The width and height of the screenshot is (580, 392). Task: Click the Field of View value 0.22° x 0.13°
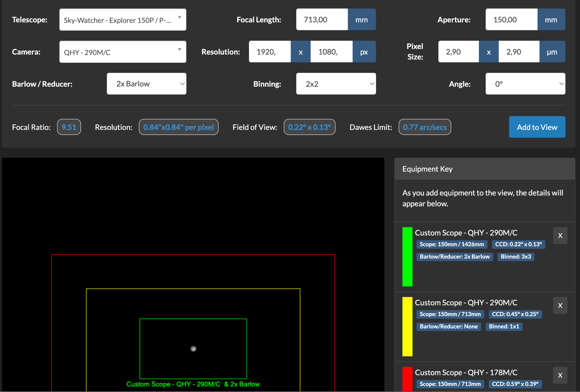[x=310, y=127]
